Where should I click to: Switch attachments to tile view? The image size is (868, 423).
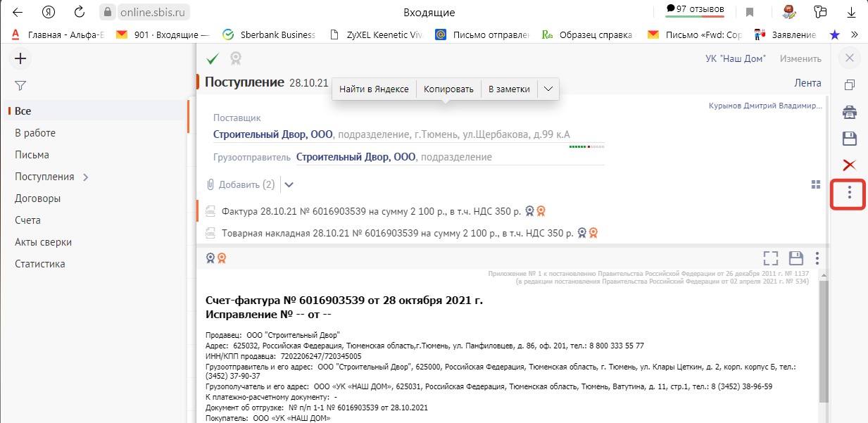point(816,184)
